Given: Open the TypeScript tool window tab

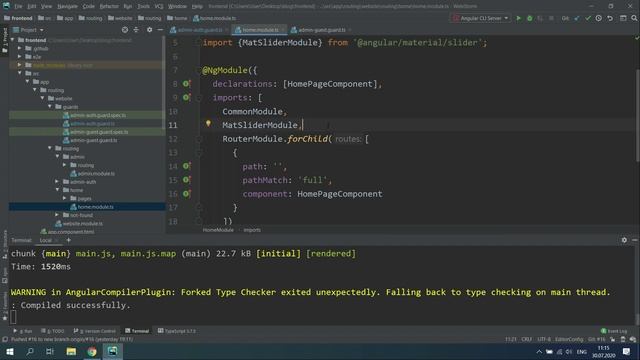Looking at the screenshot, I should click(177, 331).
